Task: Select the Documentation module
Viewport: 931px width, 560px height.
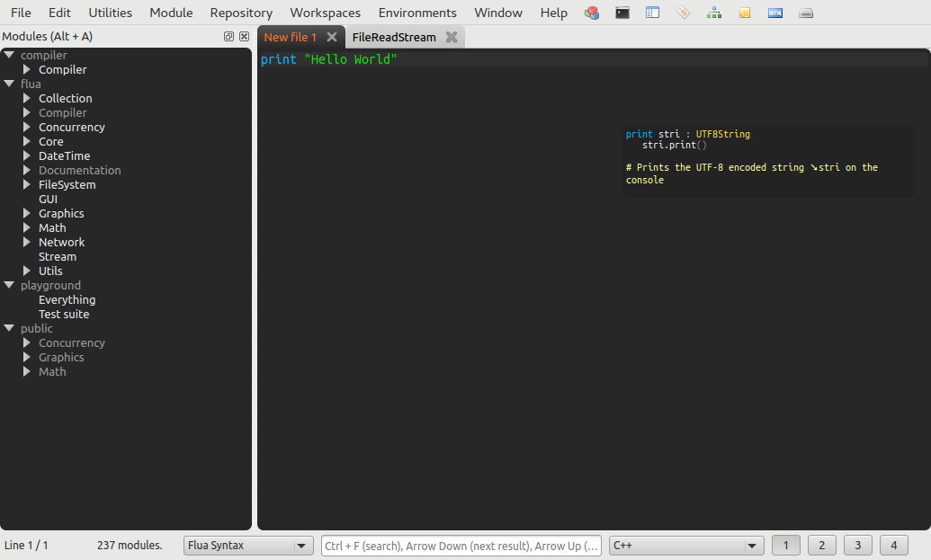Action: [80, 170]
